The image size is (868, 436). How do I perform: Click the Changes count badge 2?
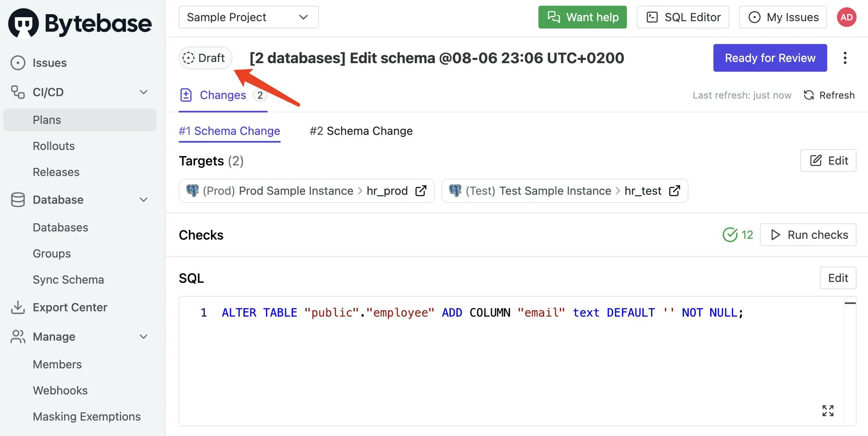point(260,95)
